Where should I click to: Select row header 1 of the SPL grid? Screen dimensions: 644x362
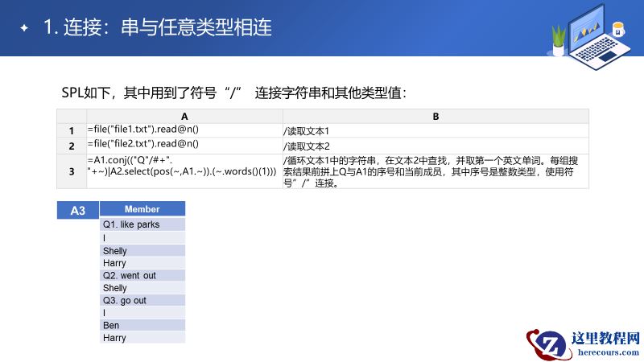pyautogui.click(x=72, y=130)
